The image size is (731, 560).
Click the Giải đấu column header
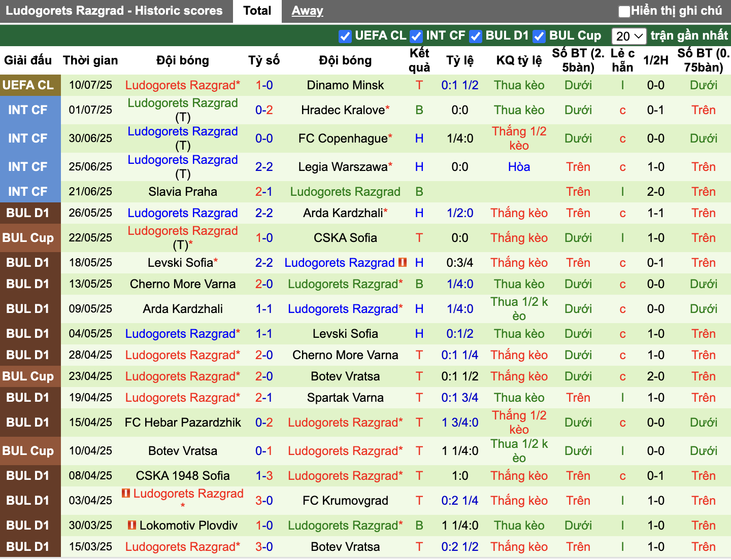click(28, 60)
